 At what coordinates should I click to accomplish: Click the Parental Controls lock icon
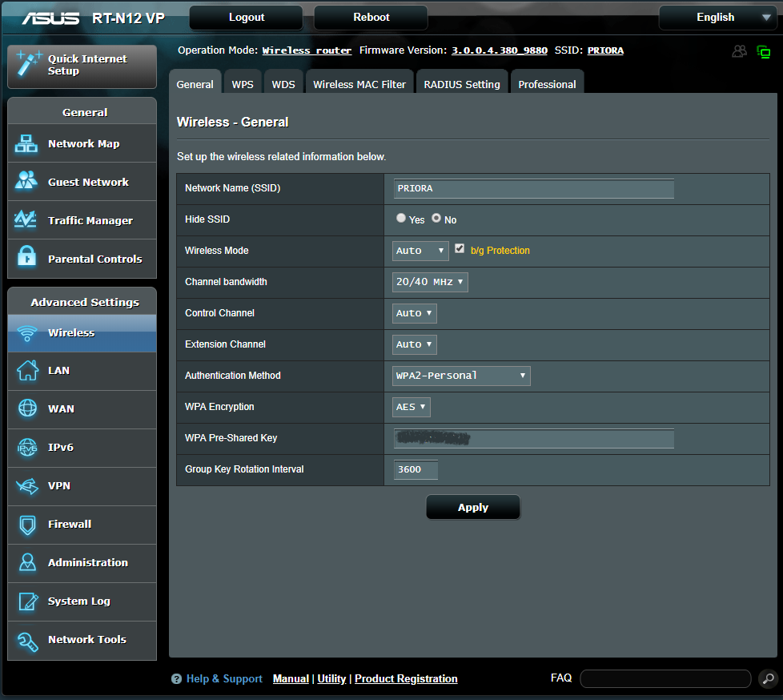26,257
